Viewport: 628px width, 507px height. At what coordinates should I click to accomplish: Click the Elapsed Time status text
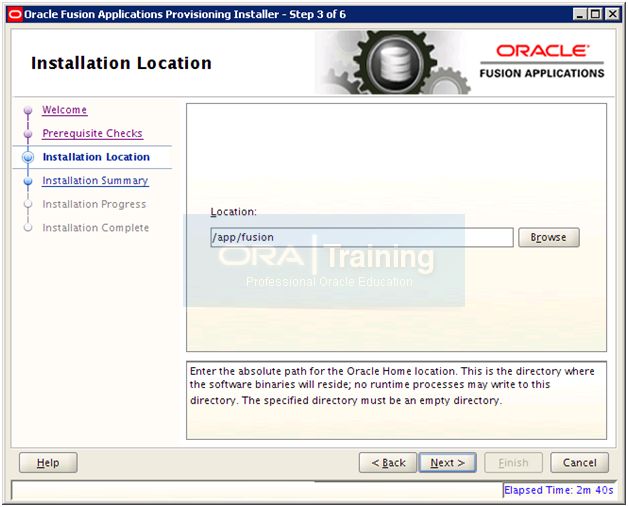[x=559, y=490]
